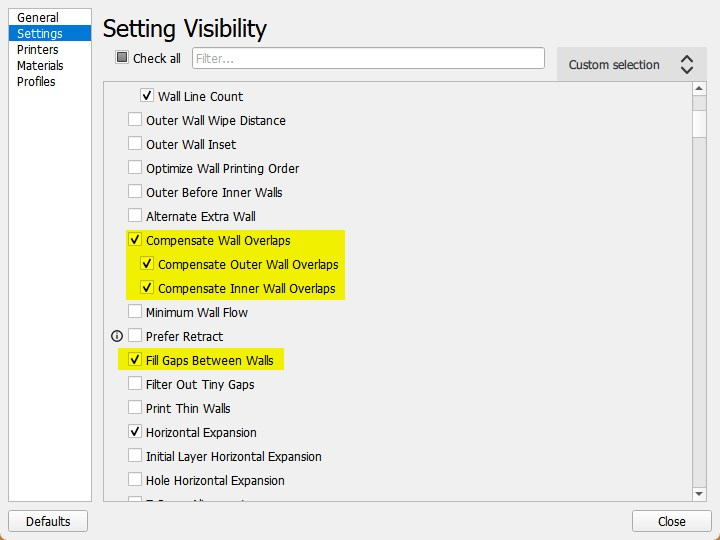The width and height of the screenshot is (720, 540).
Task: Enable Outer Wall Wipe Distance checkbox
Action: [x=135, y=120]
